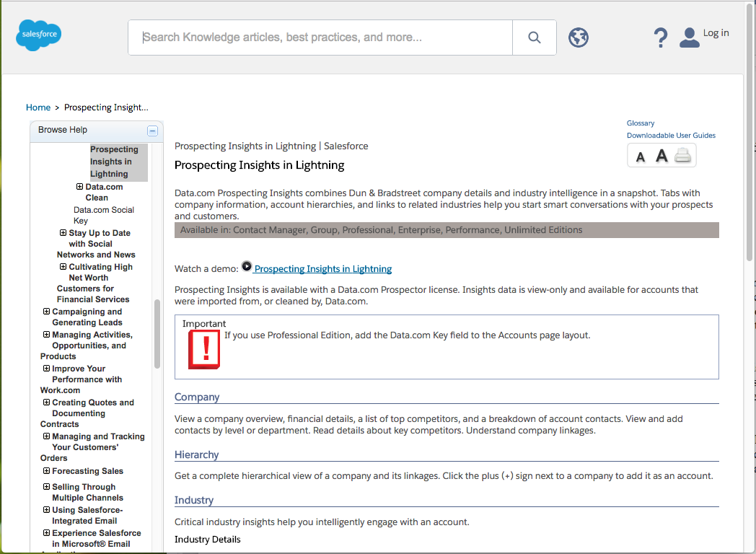Follow the Prospecting Insights in Lightning demo link
756x554 pixels.
(322, 268)
